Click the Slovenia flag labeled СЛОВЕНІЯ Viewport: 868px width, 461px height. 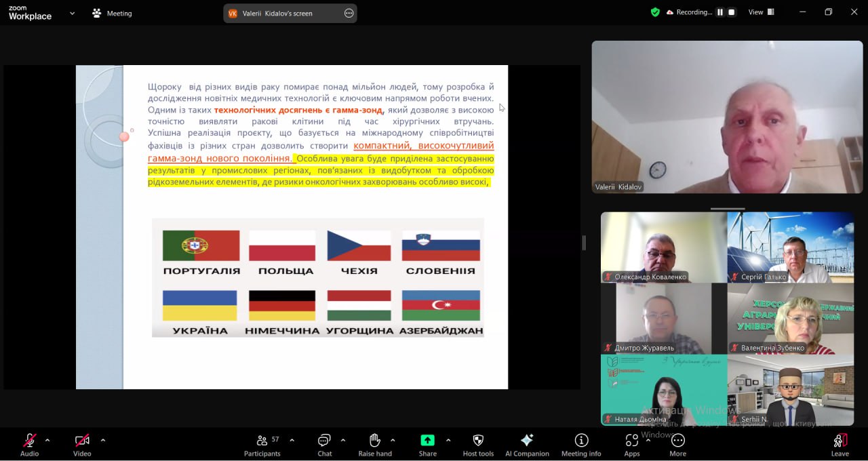click(441, 245)
